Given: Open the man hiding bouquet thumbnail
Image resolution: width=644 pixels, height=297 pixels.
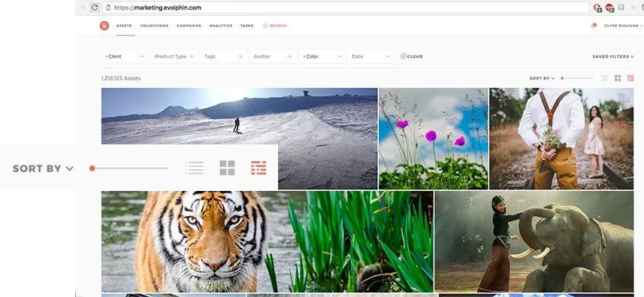Looking at the screenshot, I should point(561,138).
